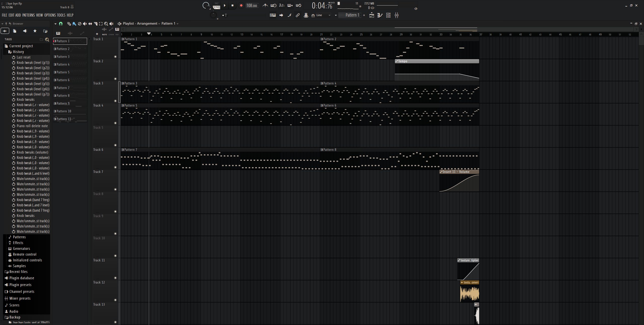
Task: Open the ADD menu
Action: click(x=18, y=15)
